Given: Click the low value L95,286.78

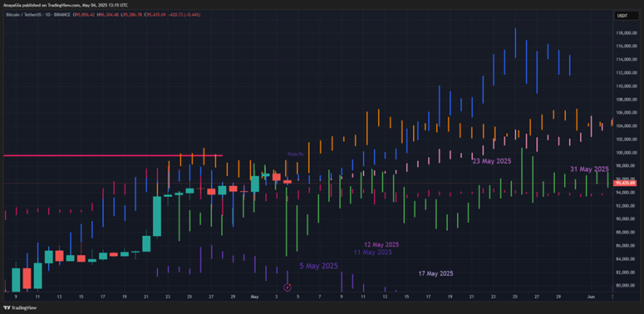Looking at the screenshot, I should (132, 14).
